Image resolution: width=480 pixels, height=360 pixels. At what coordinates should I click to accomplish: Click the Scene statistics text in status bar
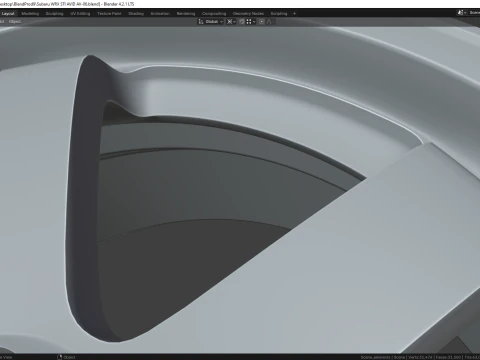coord(420,357)
